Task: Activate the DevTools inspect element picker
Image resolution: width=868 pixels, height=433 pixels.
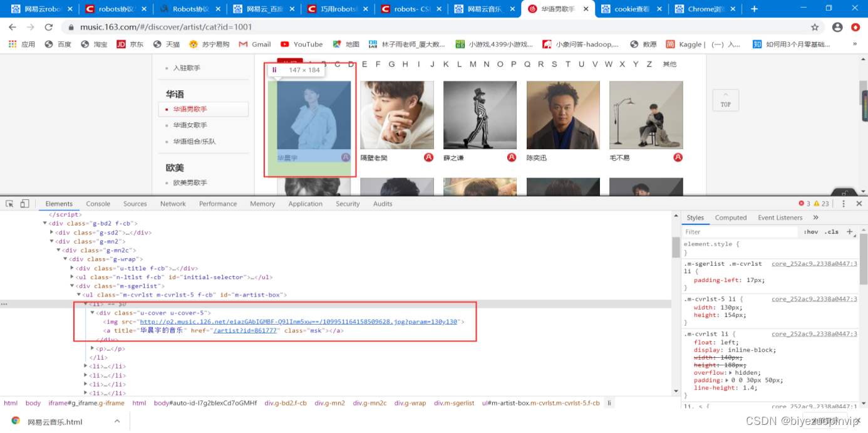Action: [x=10, y=204]
